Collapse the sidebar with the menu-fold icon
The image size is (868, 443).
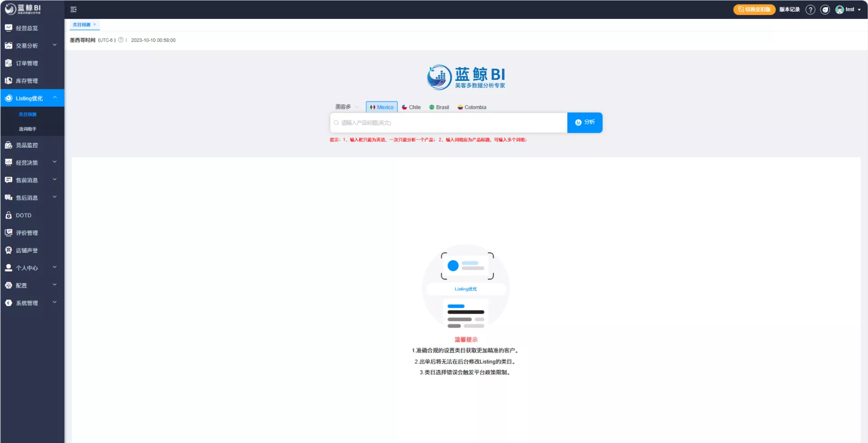click(74, 9)
